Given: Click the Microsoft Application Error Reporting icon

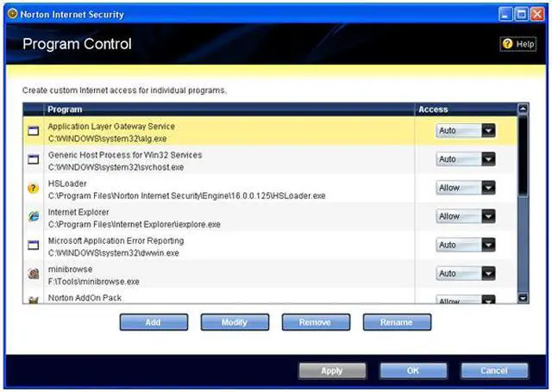Looking at the screenshot, I should click(x=34, y=245).
